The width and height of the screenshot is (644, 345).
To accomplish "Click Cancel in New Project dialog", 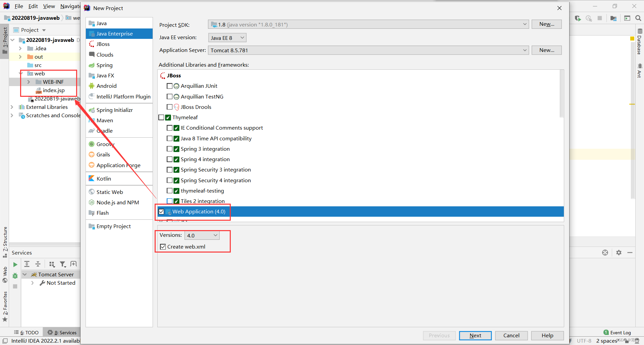I will 511,335.
